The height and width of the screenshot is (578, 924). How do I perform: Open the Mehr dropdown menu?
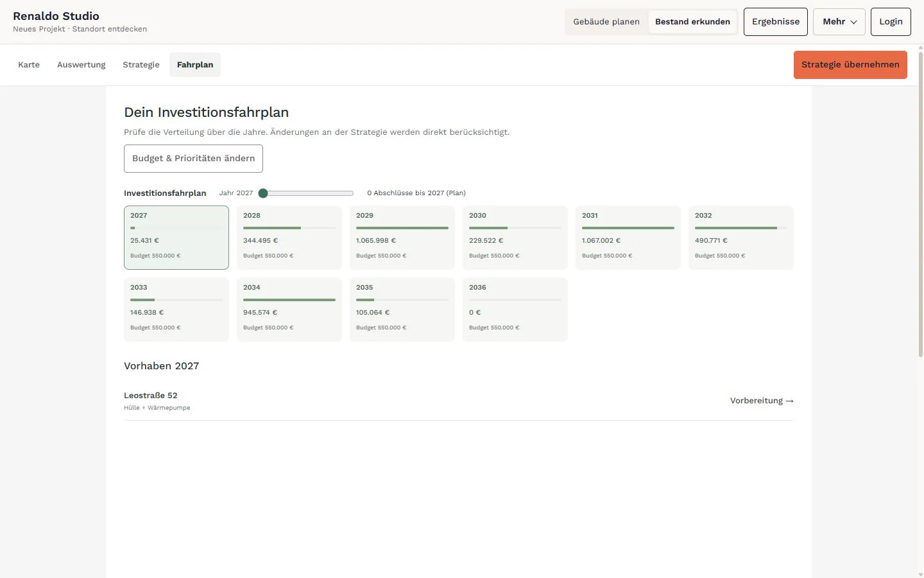click(x=839, y=22)
